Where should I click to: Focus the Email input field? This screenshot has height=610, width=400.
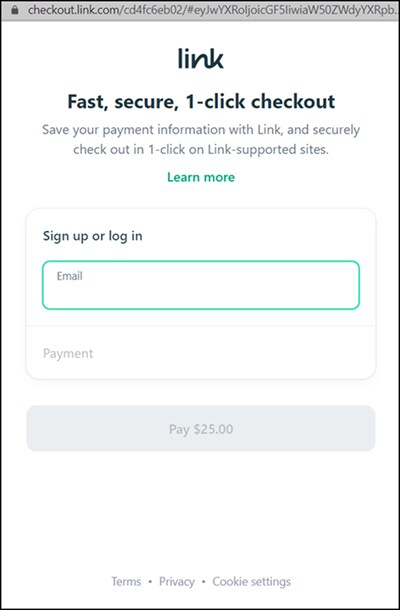coord(201,285)
